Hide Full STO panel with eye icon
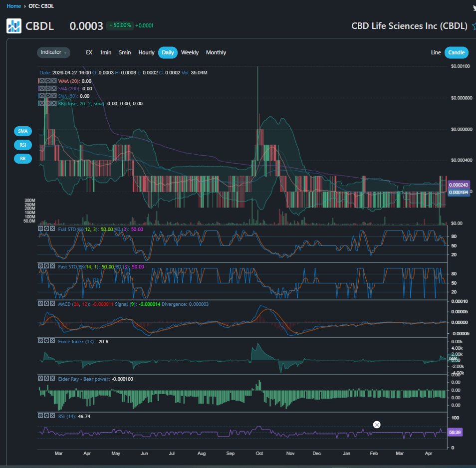The width and height of the screenshot is (476, 468). coord(40,229)
